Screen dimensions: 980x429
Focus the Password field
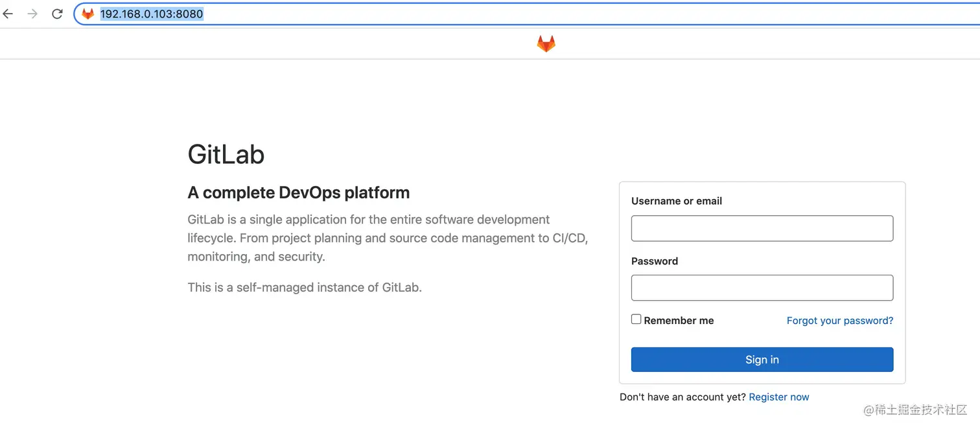(762, 288)
